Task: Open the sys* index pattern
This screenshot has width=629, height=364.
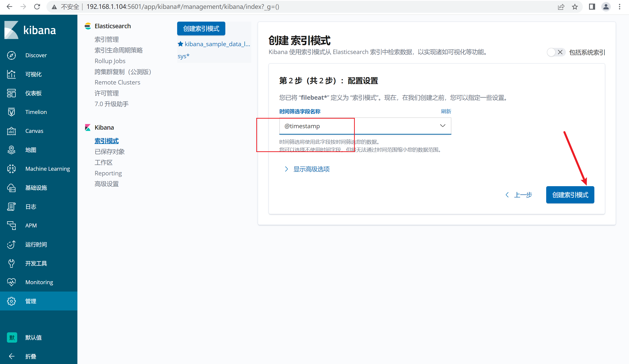Action: pos(184,56)
